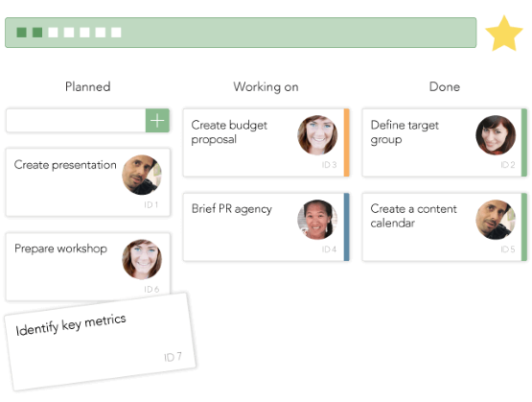The height and width of the screenshot is (402, 532).
Task: Click avatar on Create presentation card
Action: click(x=142, y=175)
